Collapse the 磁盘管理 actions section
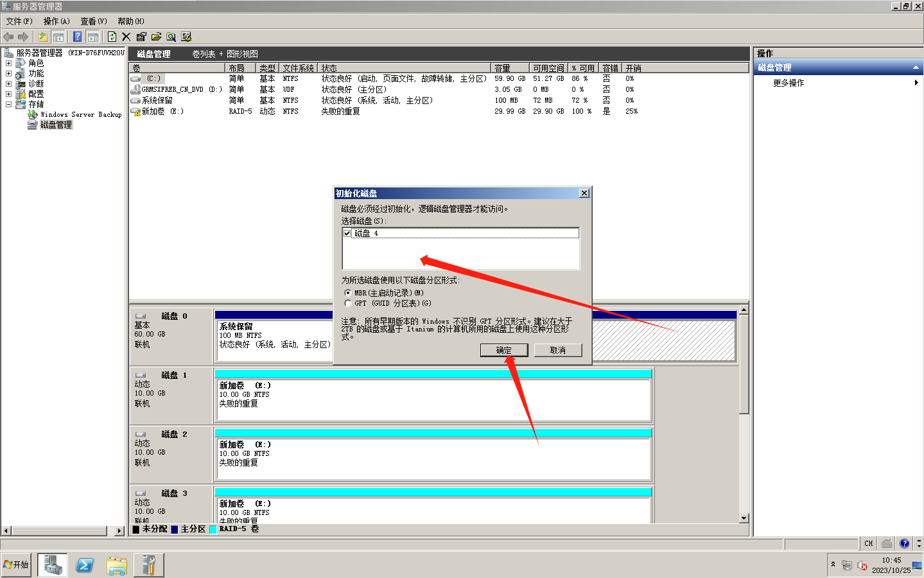This screenshot has height=578, width=924. (x=916, y=67)
